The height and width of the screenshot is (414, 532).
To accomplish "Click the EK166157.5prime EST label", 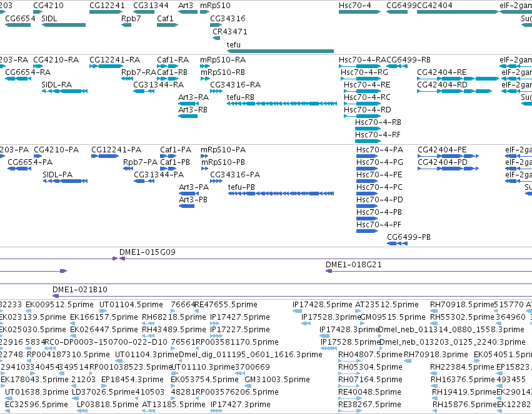I will coord(104,317).
